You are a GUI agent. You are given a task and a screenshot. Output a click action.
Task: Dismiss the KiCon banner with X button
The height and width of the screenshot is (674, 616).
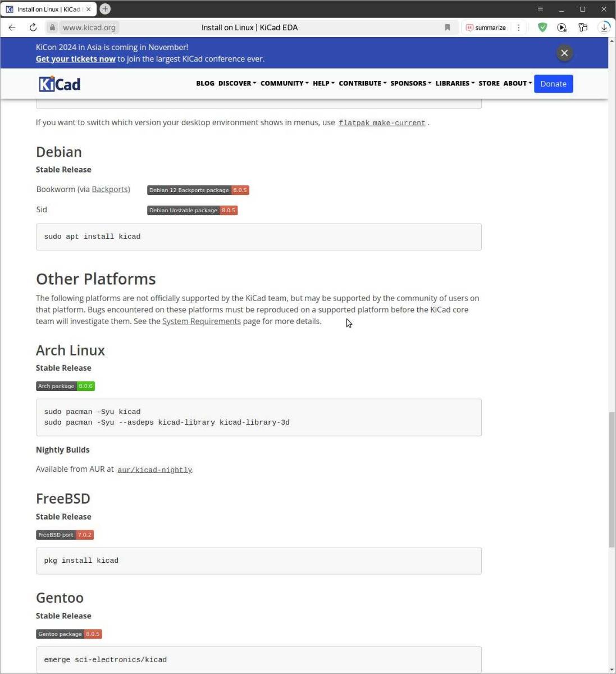coord(564,53)
